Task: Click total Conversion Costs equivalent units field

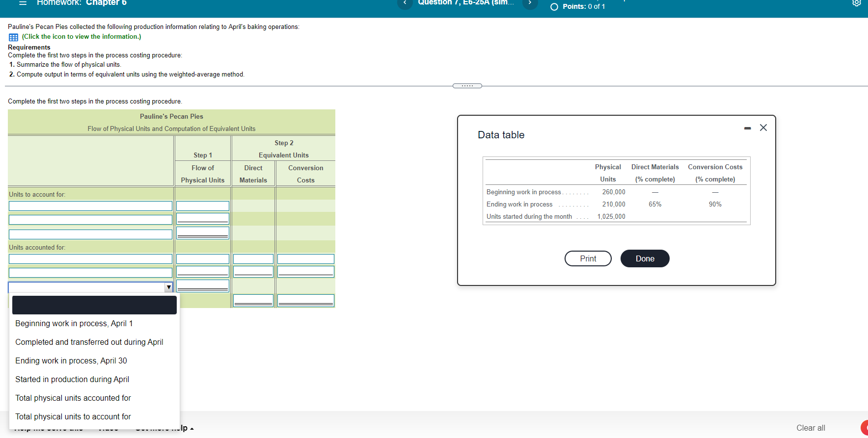Action: click(306, 301)
